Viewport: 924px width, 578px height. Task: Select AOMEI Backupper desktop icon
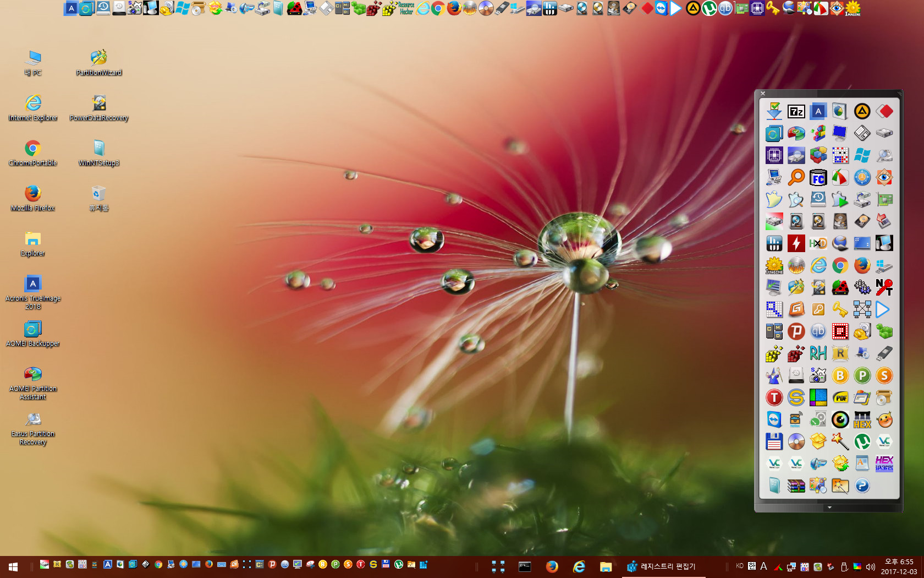(33, 334)
